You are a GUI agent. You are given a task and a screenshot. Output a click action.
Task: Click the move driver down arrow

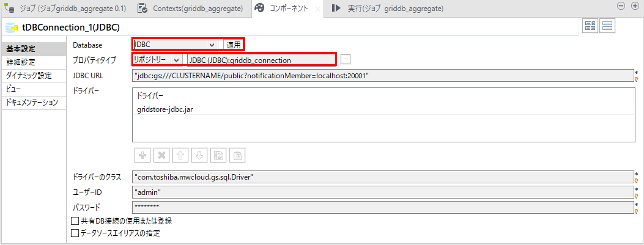coord(199,155)
